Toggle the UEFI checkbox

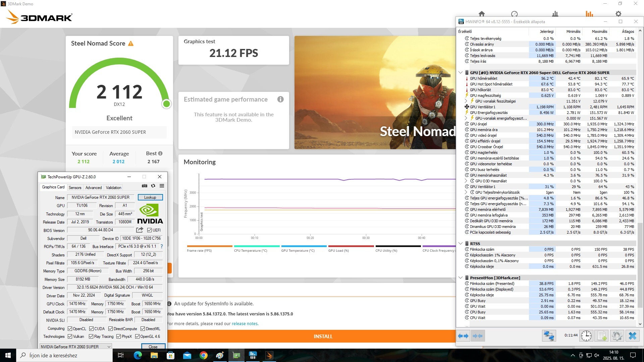coord(150,230)
